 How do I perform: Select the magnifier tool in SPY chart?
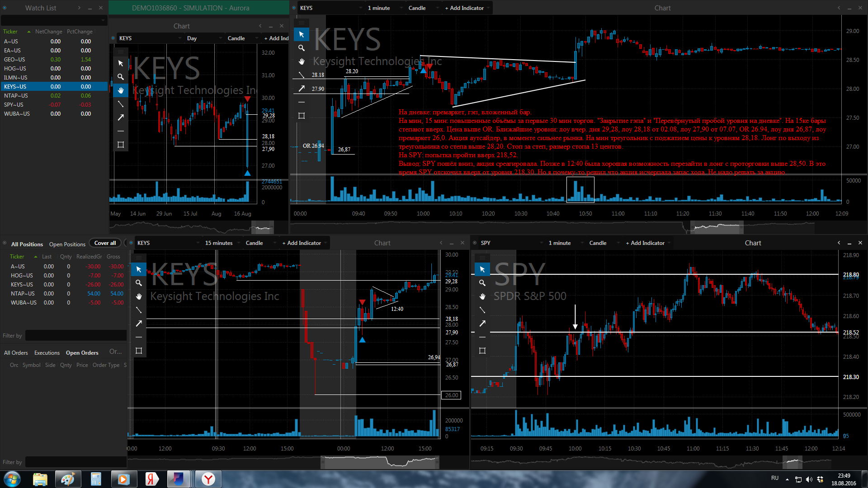click(482, 283)
